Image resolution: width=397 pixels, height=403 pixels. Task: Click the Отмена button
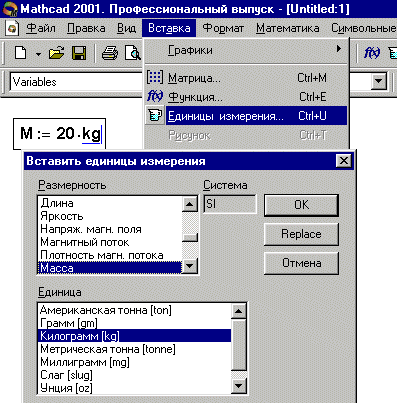301,263
